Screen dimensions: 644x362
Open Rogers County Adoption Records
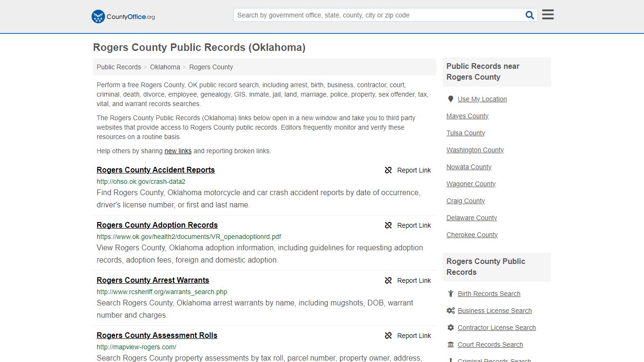(x=157, y=225)
